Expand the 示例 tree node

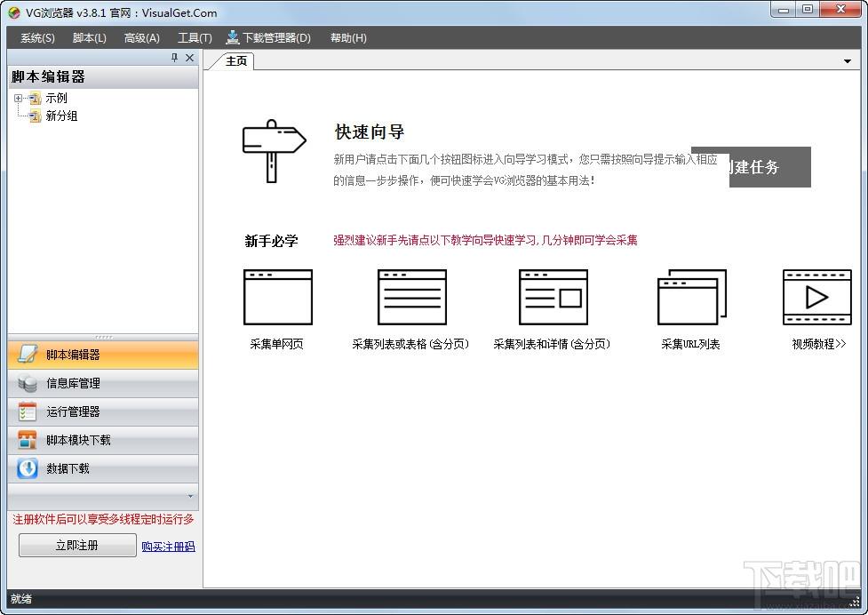19,98
